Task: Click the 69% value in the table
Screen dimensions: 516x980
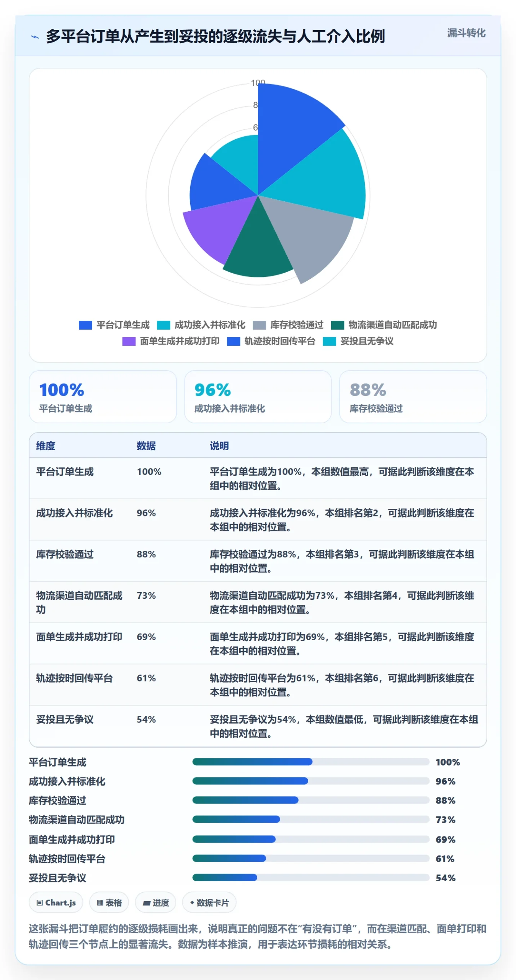Action: tap(146, 637)
